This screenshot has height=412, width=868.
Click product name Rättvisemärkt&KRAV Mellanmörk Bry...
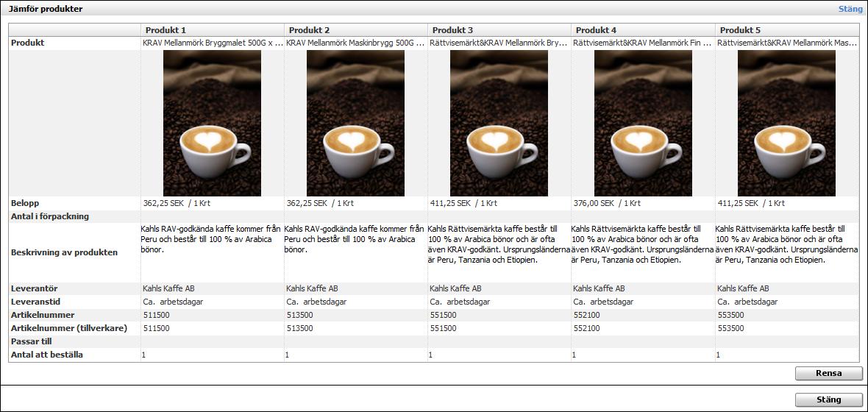[499, 43]
